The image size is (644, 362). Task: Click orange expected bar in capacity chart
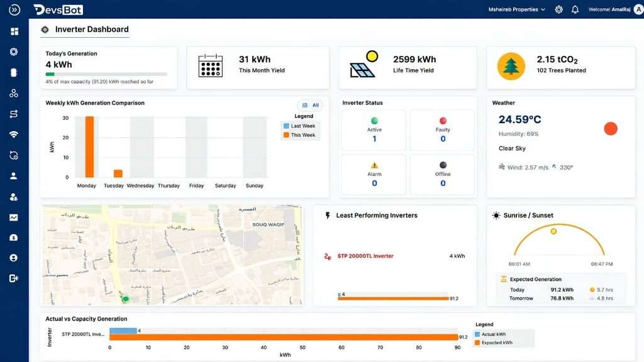[284, 337]
